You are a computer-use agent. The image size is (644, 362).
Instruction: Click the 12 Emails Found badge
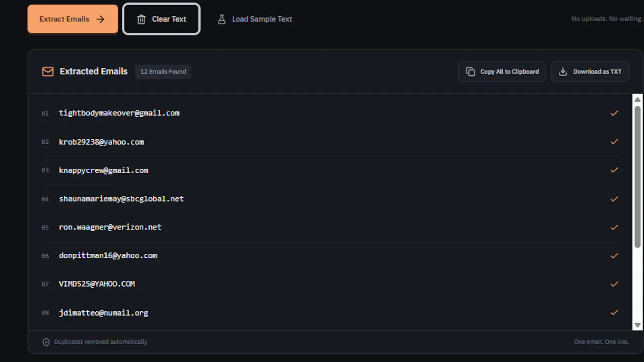pyautogui.click(x=163, y=72)
